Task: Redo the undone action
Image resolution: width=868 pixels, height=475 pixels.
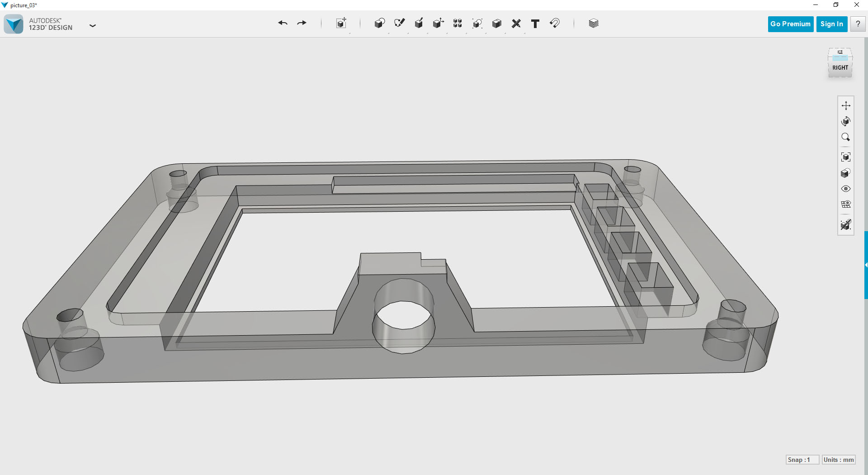Action: [x=302, y=23]
